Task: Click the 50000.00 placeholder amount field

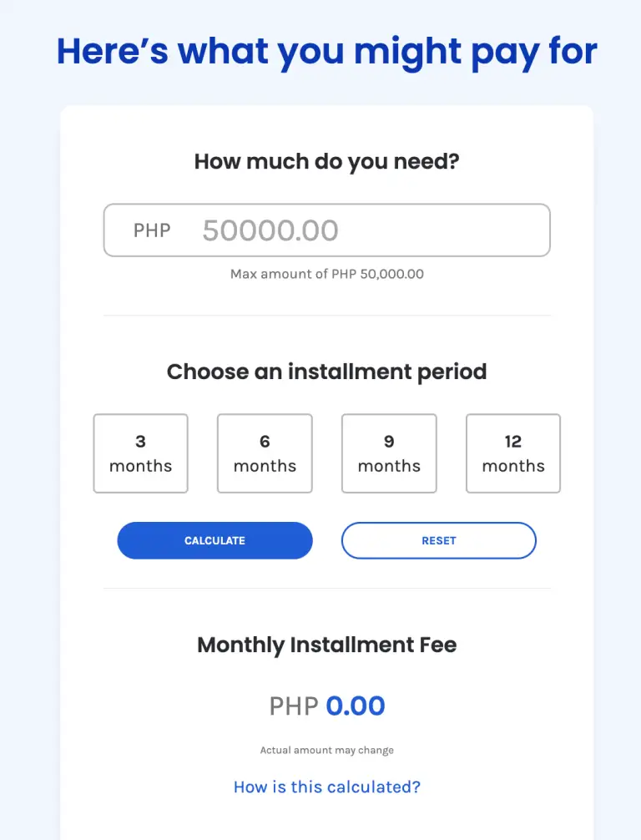Action: (270, 230)
